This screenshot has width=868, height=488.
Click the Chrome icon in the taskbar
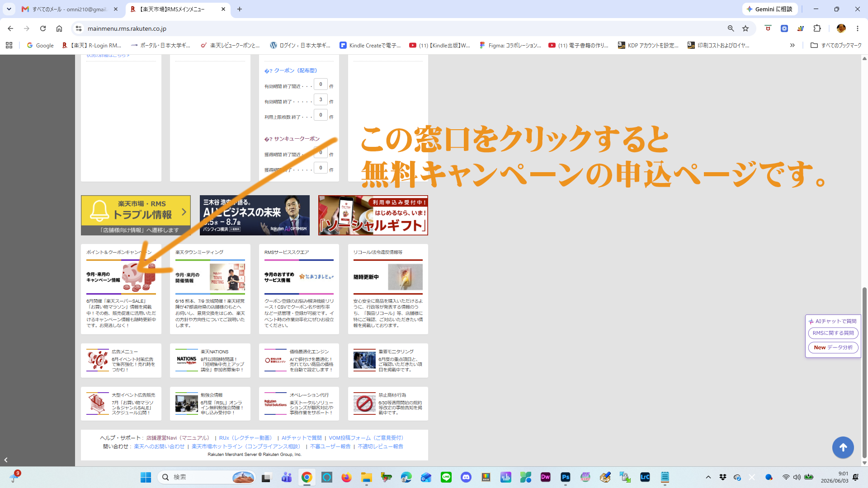[x=307, y=477]
